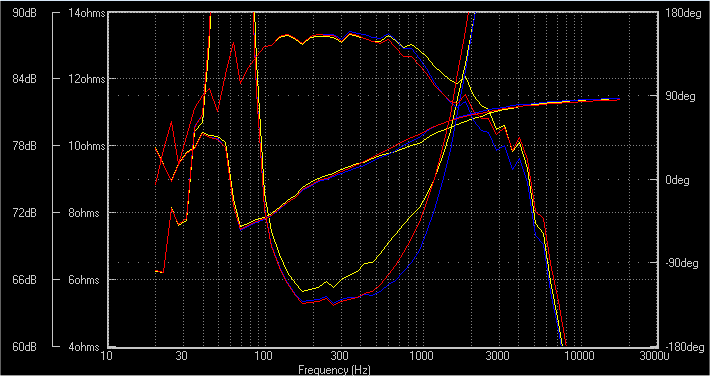710x376 pixels.
Task: Select the 6ohms impedance label
Action: click(x=84, y=280)
